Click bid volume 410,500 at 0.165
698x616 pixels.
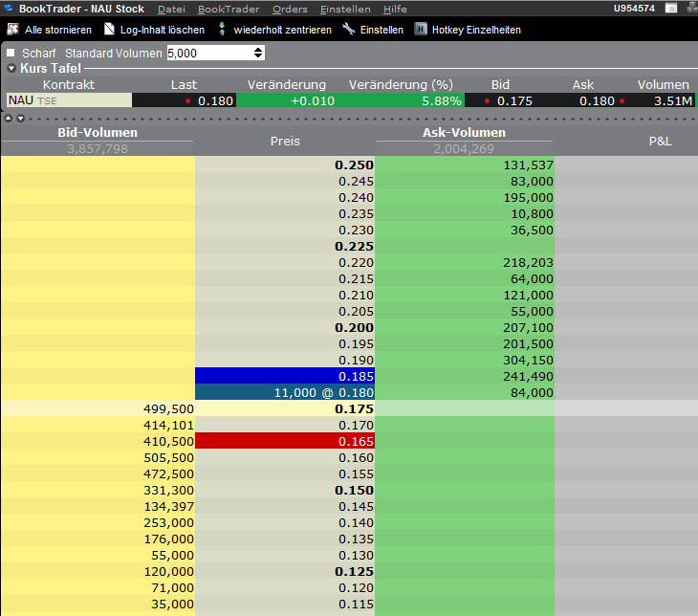tap(168, 441)
